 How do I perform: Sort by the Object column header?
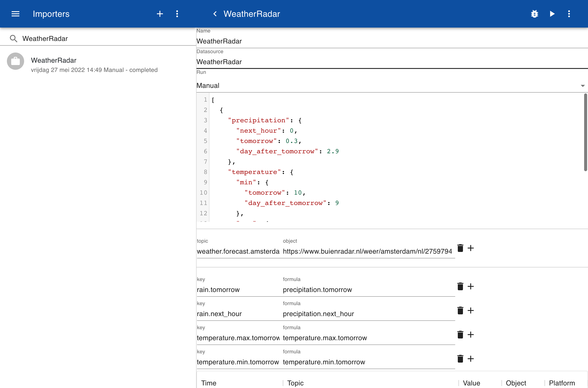[516, 383]
